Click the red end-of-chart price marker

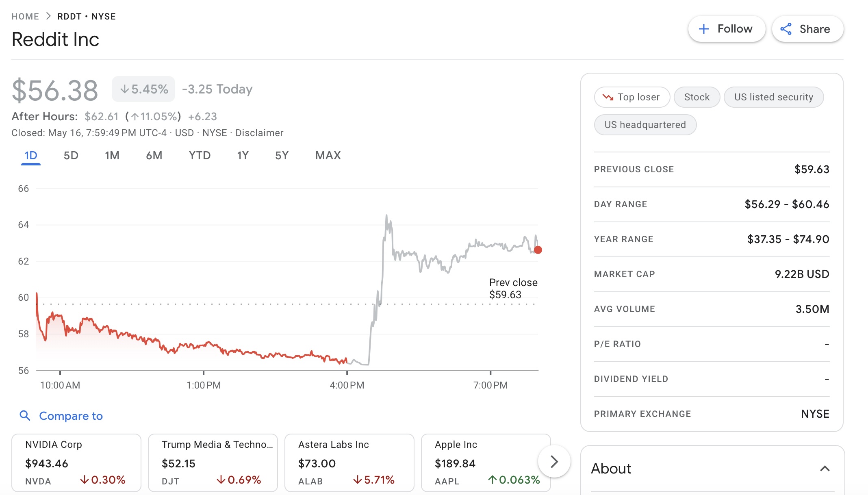tap(538, 250)
